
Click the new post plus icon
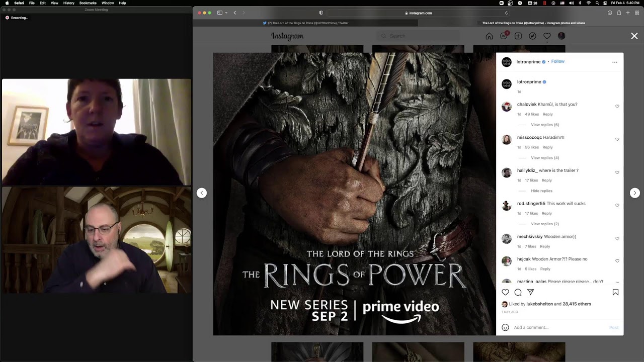pos(518,36)
